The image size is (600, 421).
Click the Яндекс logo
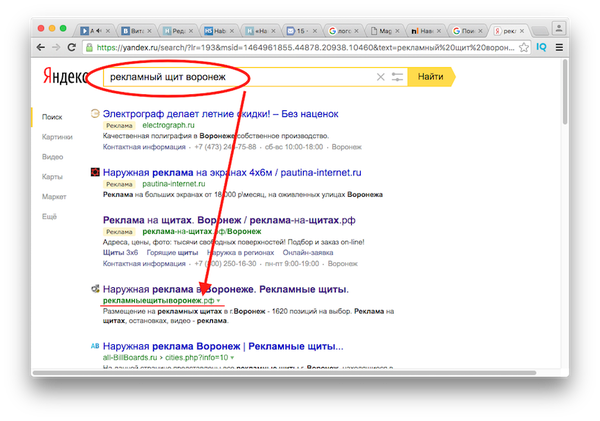(x=65, y=76)
